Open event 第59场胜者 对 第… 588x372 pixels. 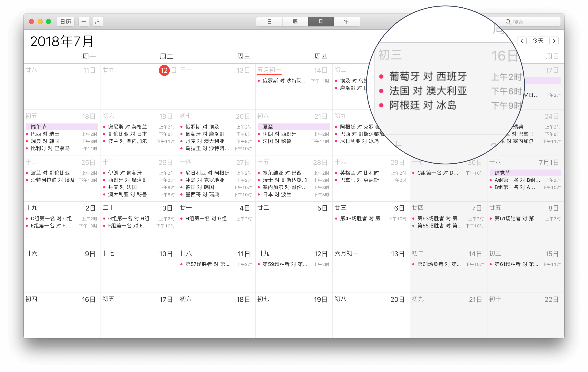pyautogui.click(x=294, y=264)
